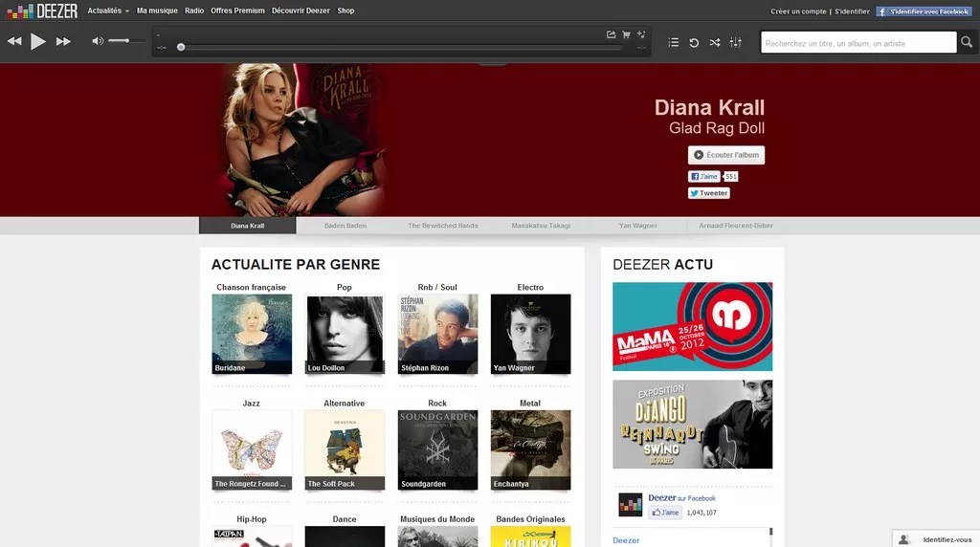
Task: Open the Stéphan Rizon album under Rnb / Soul
Action: coord(437,334)
